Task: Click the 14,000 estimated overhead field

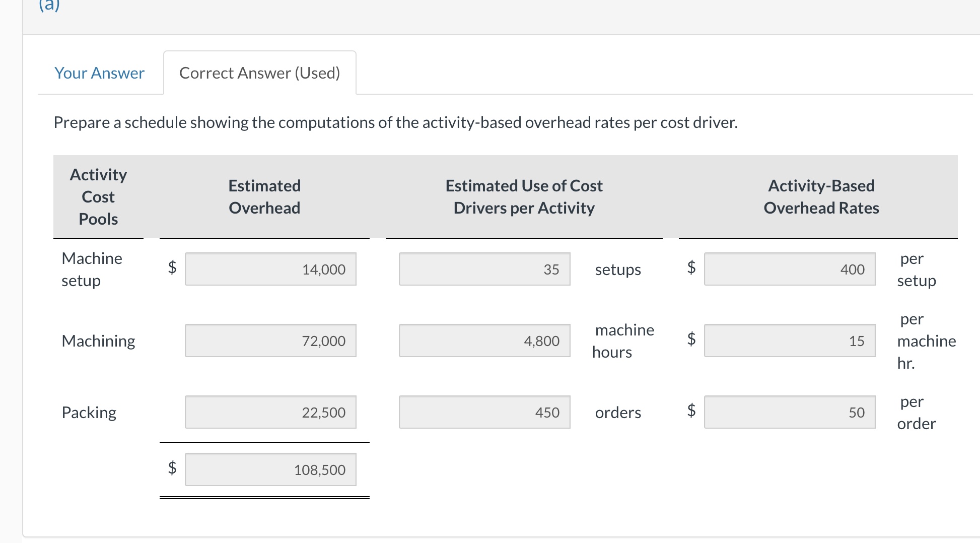Action: point(270,269)
